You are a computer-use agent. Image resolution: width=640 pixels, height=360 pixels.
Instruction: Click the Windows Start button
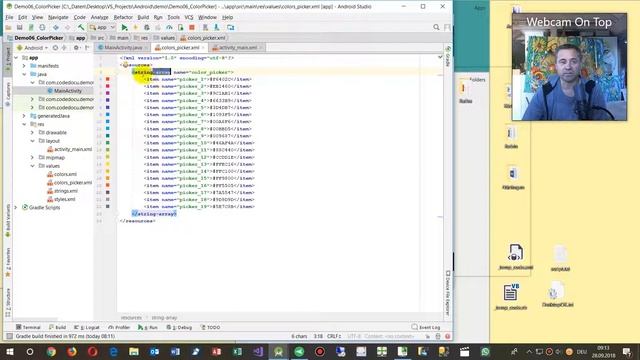(x=9, y=351)
